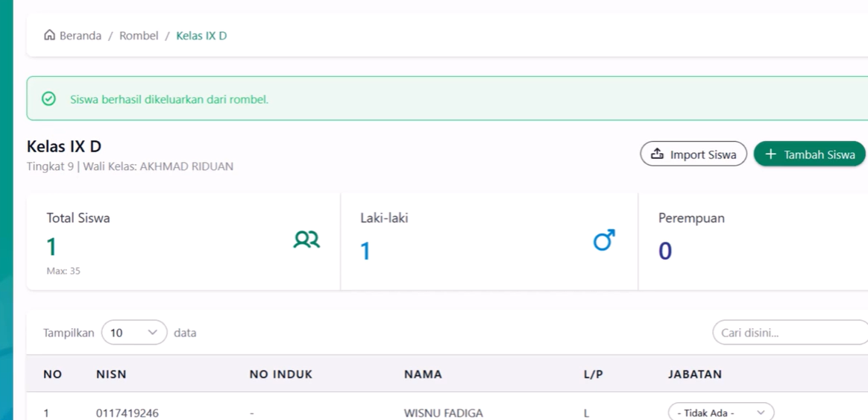Go to the Beranda breadcrumb link

coord(80,36)
